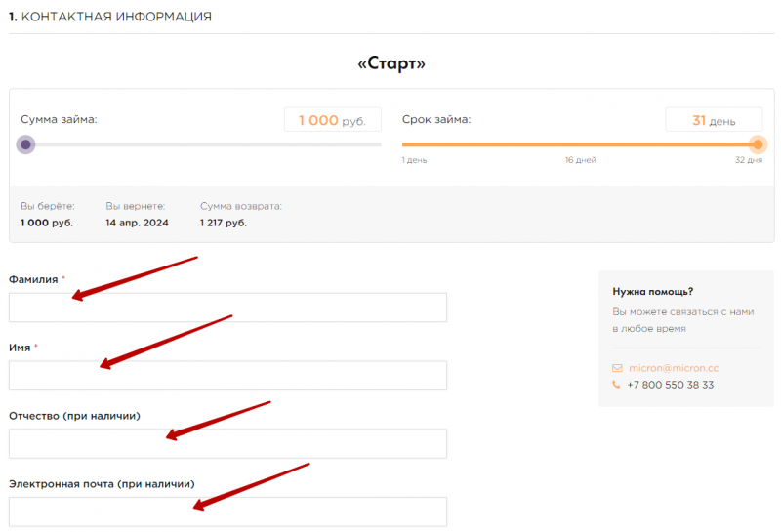The height and width of the screenshot is (532, 781).
Task: Select the Отчество (при наличии) text box
Action: pyautogui.click(x=227, y=444)
